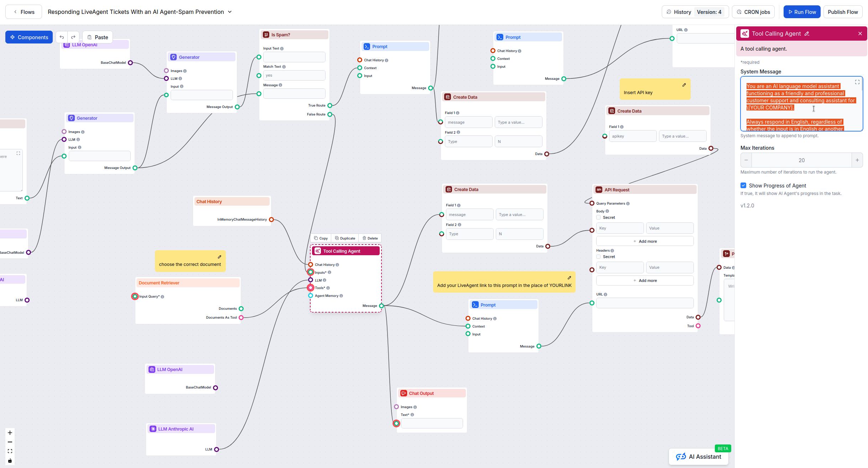Click the API Request URL input field

tap(644, 303)
